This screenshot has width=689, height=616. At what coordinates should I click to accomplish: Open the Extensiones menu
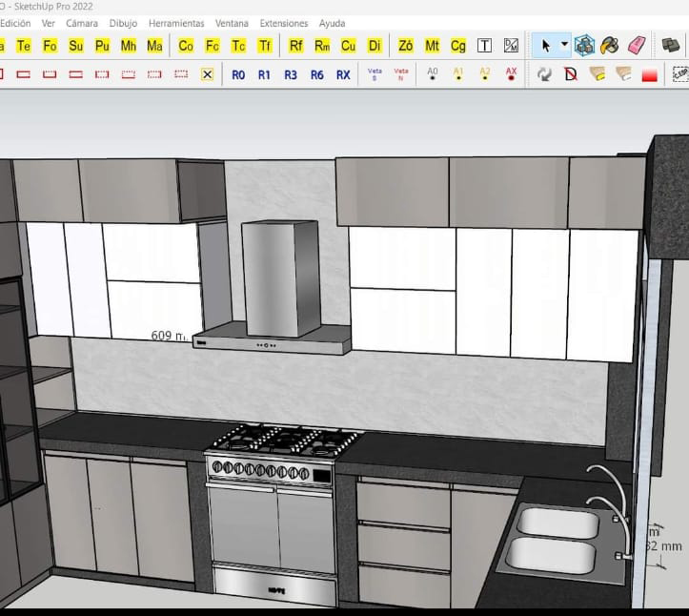[284, 23]
